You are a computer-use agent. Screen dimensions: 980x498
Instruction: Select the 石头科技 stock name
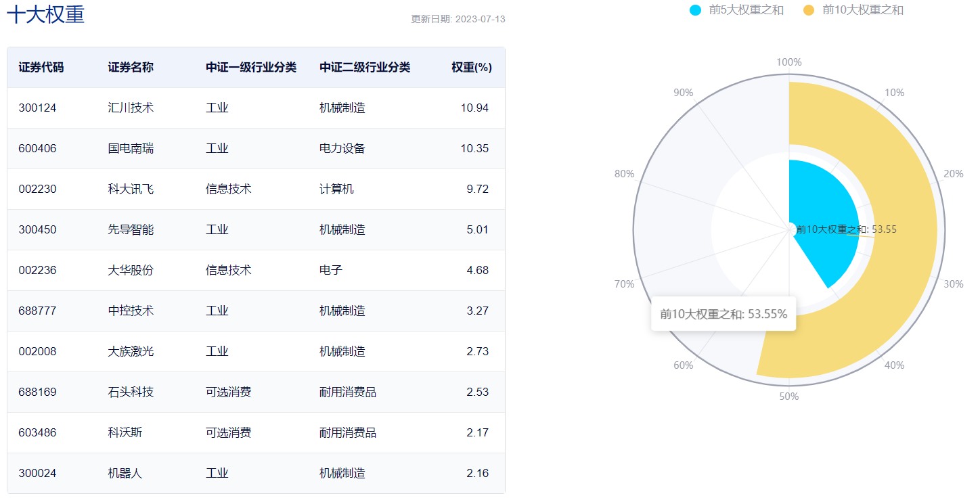tap(131, 392)
